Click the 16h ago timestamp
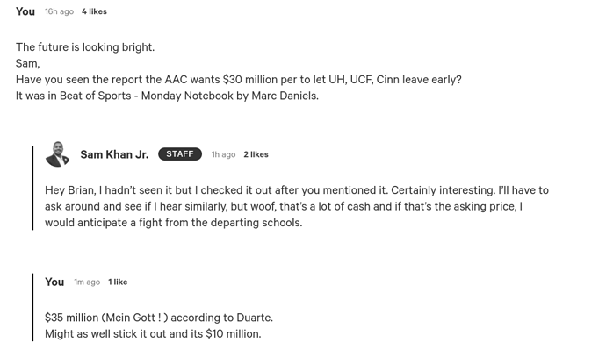 point(59,11)
